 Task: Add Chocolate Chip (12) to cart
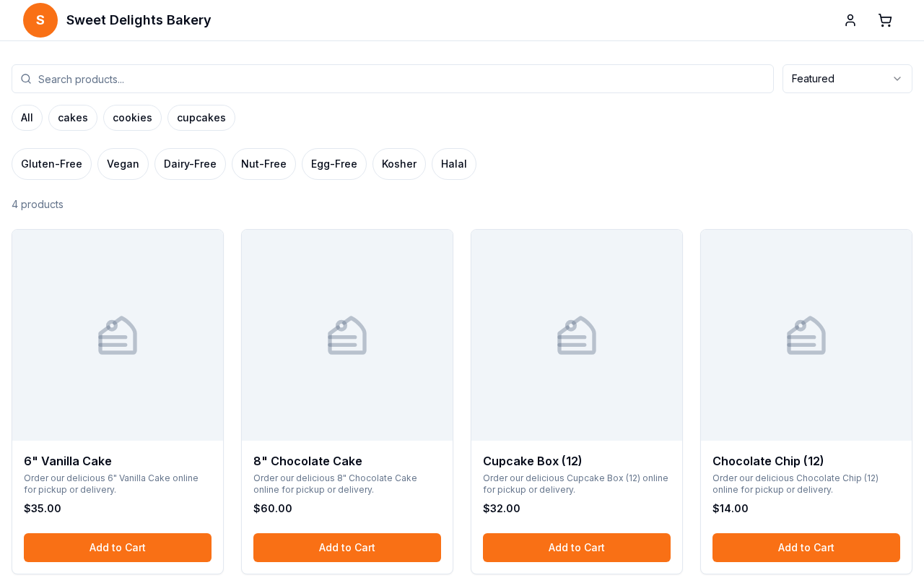(806, 548)
